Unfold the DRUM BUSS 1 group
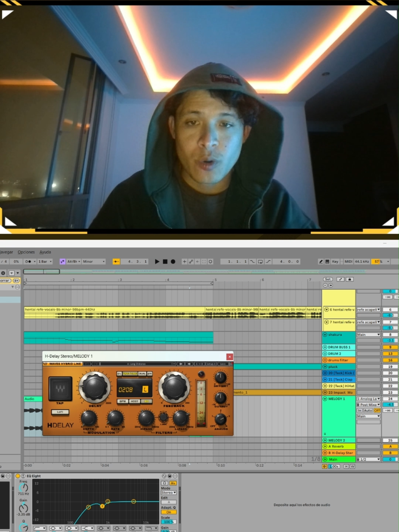 tap(325, 347)
